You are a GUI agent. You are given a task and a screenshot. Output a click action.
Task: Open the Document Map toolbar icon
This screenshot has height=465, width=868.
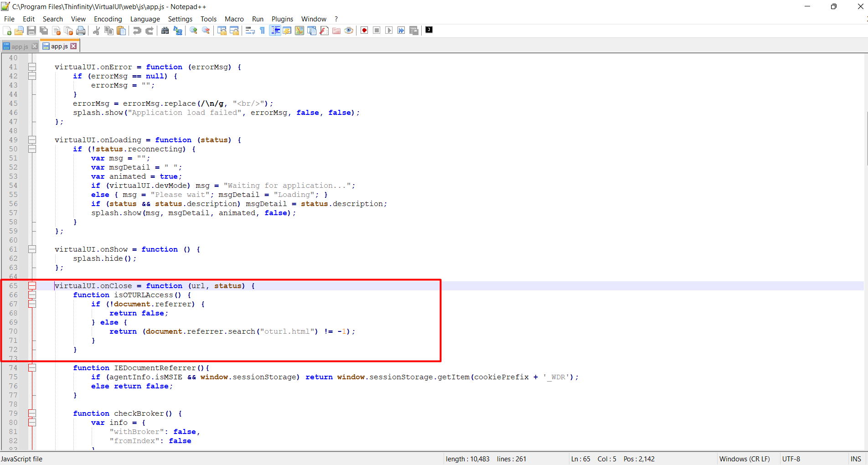coord(300,31)
